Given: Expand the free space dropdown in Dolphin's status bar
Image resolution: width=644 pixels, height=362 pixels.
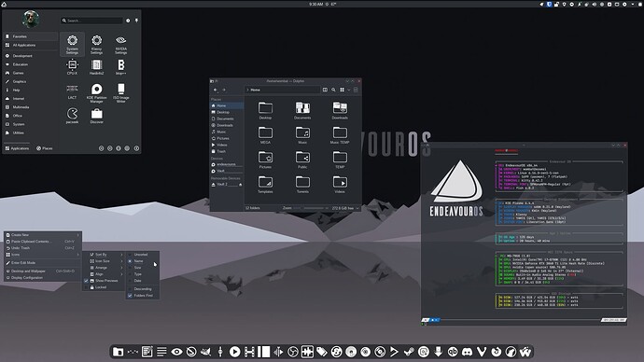Looking at the screenshot, I should (x=357, y=208).
